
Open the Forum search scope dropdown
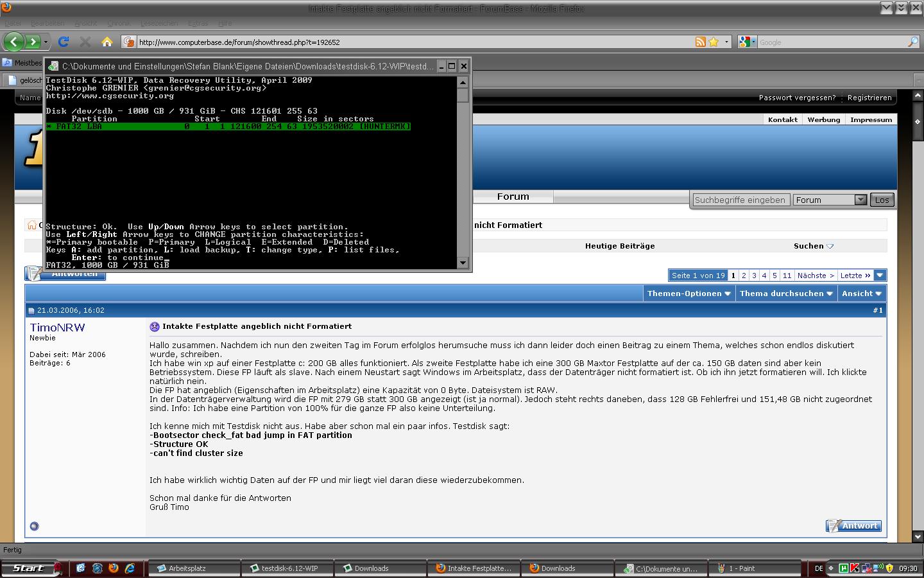pyautogui.click(x=830, y=200)
